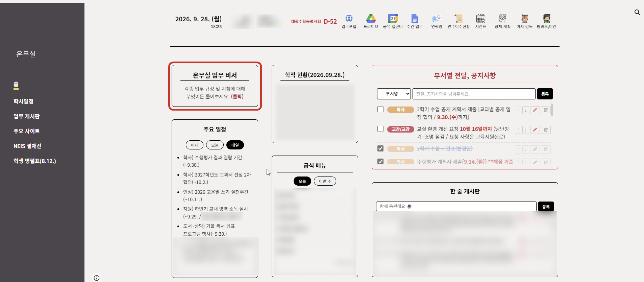Show 오늘 in 급식 메뉴
This screenshot has height=282, width=644.
tap(302, 181)
